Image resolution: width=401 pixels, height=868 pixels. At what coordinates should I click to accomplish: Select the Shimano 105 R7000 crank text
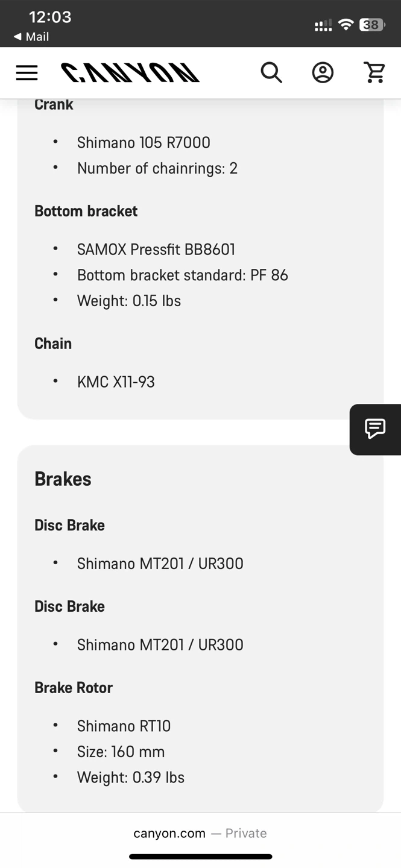[144, 143]
